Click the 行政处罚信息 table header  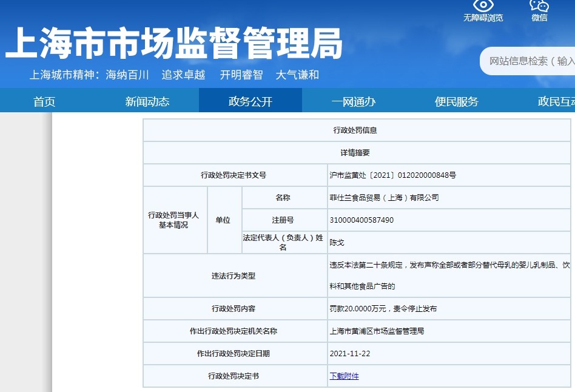tap(355, 130)
